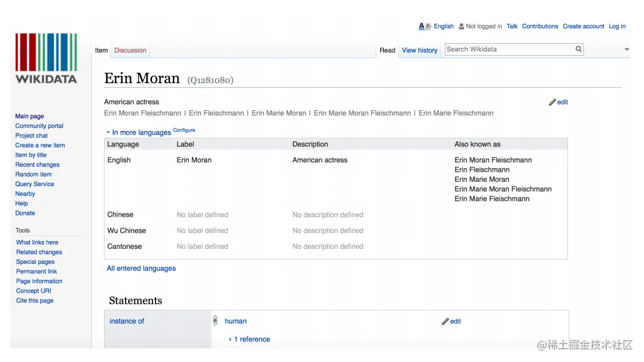The height and width of the screenshot is (362, 644).
Task: Click the Also known as column header
Action: coord(477,144)
